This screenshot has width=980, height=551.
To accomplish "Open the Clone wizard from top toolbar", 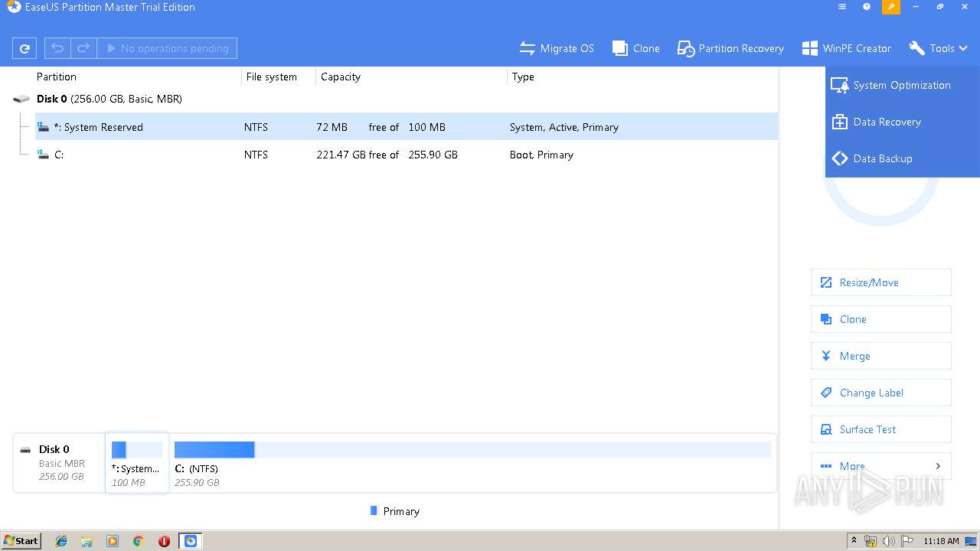I will 636,48.
